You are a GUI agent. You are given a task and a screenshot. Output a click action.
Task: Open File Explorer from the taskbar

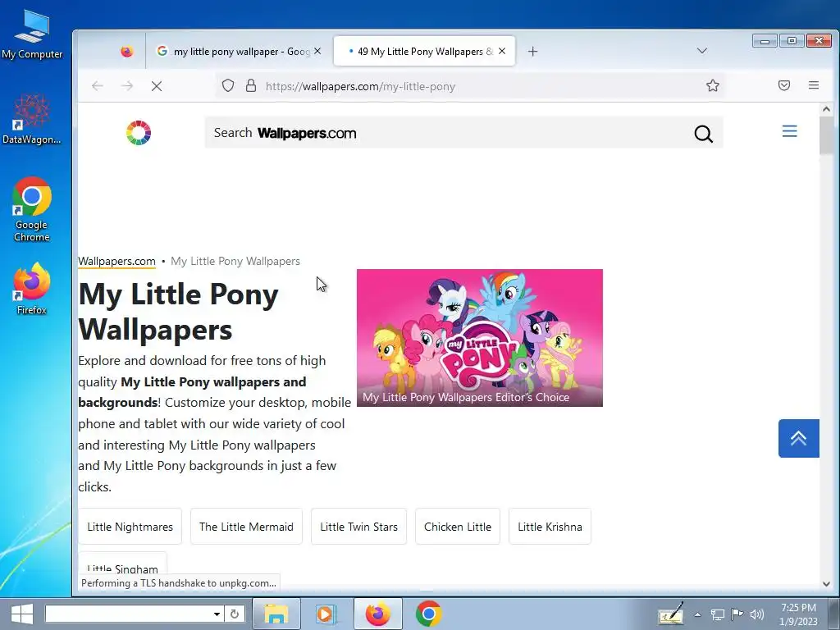point(276,614)
